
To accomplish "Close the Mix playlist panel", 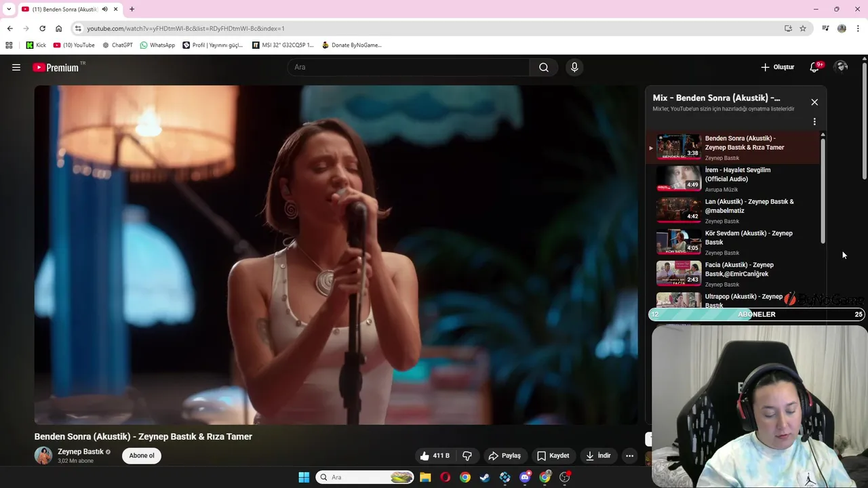I will tap(814, 102).
